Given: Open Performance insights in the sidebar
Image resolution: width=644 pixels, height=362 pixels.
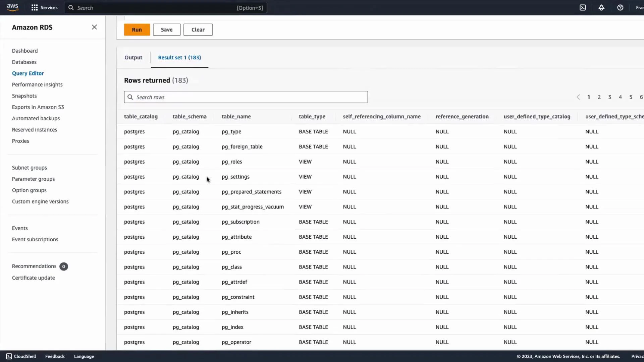Looking at the screenshot, I should 37,84.
